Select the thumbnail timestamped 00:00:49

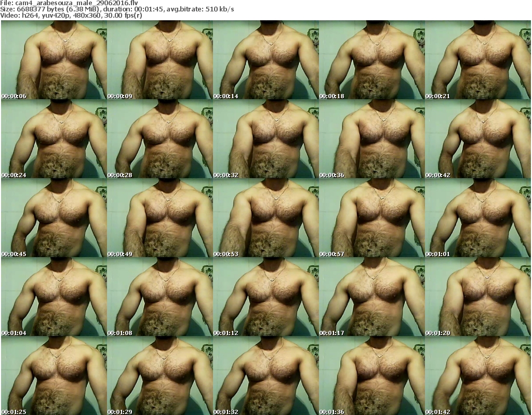pyautogui.click(x=160, y=218)
